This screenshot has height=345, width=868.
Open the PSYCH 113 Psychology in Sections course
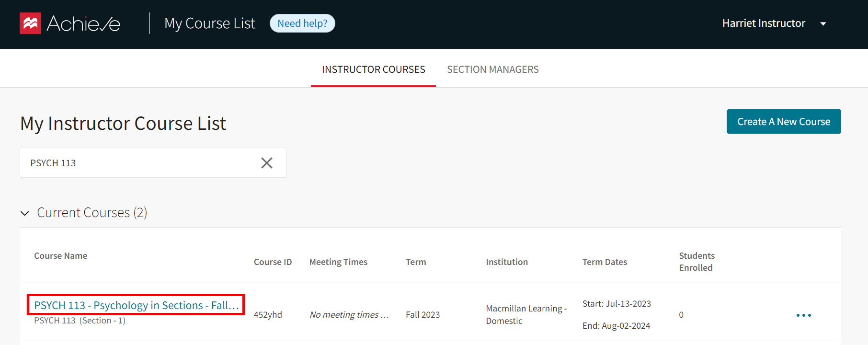tap(137, 305)
